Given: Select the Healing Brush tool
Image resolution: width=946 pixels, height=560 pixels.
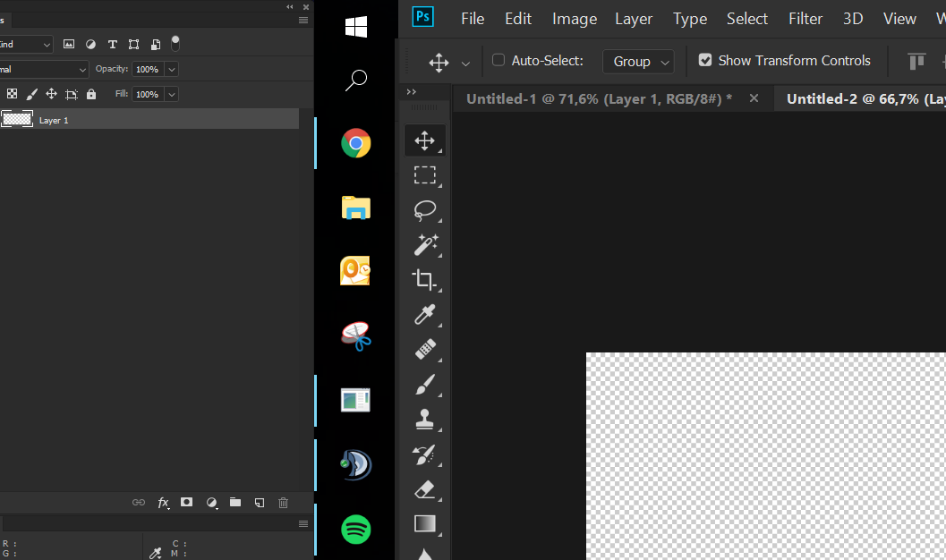Looking at the screenshot, I should (x=425, y=349).
